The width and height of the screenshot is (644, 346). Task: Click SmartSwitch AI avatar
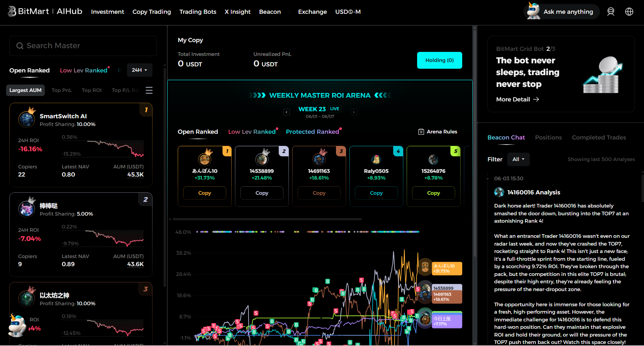pyautogui.click(x=27, y=119)
